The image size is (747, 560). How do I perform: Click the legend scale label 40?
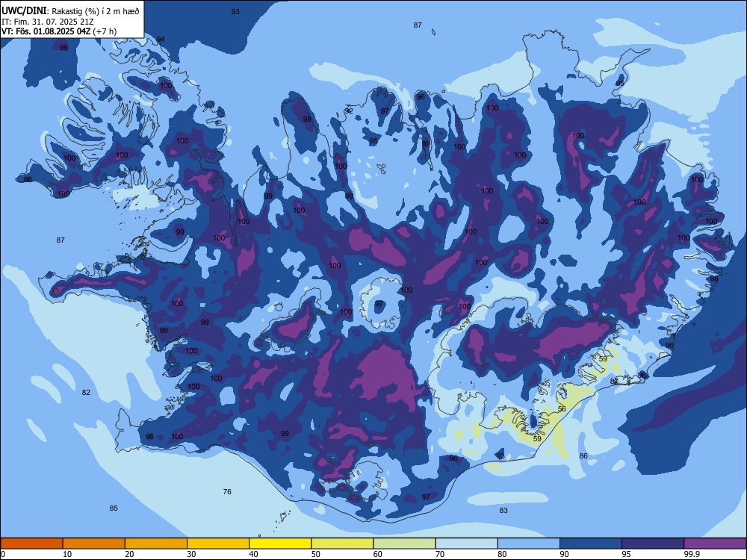coord(253,554)
